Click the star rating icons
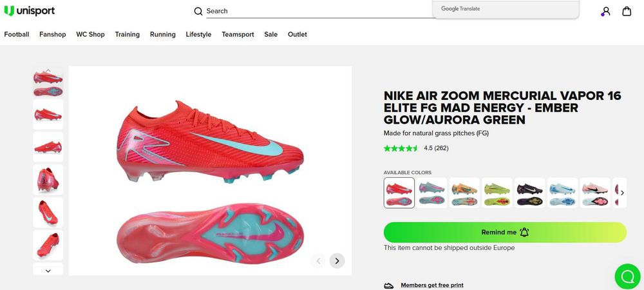The width and height of the screenshot is (644, 290). pos(401,148)
